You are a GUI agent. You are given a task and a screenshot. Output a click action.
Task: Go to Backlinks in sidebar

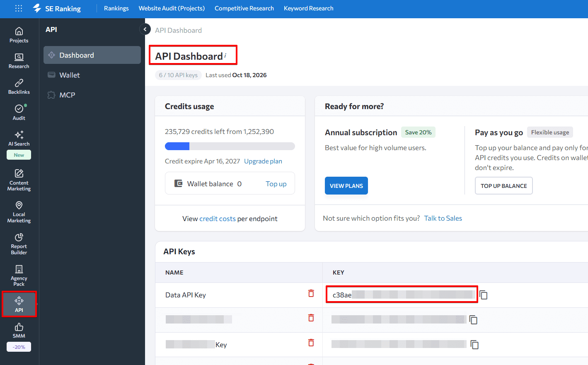click(19, 87)
